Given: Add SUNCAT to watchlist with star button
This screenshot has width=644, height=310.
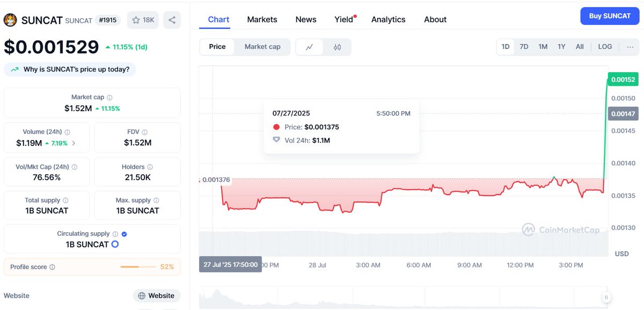Looking at the screenshot, I should tap(142, 20).
